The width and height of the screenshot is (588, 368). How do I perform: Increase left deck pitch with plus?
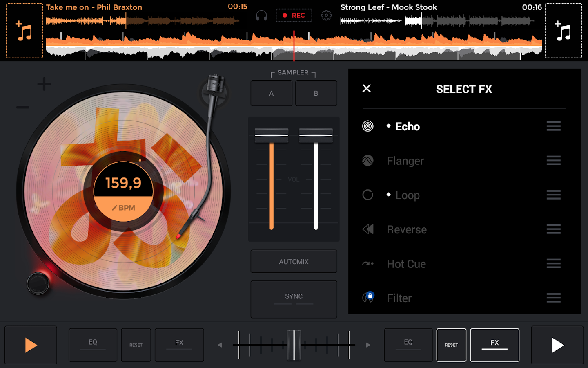(44, 84)
